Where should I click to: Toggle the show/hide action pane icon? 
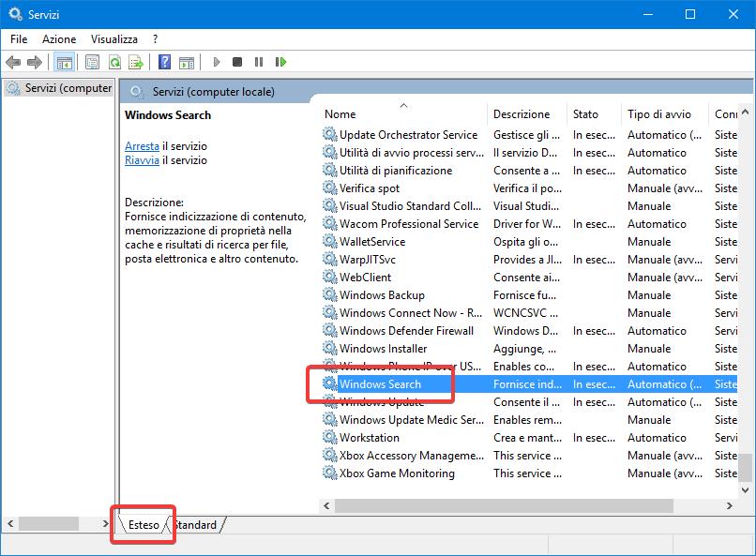(187, 62)
